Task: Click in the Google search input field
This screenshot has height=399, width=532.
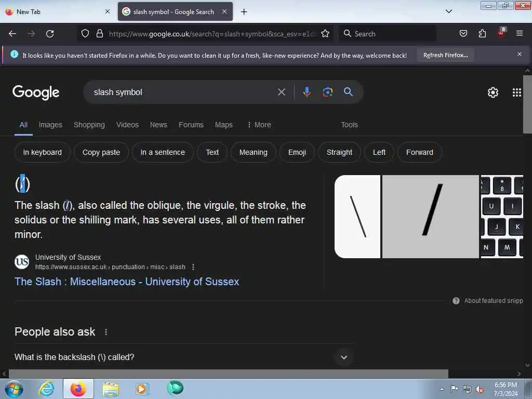Action: [183, 92]
